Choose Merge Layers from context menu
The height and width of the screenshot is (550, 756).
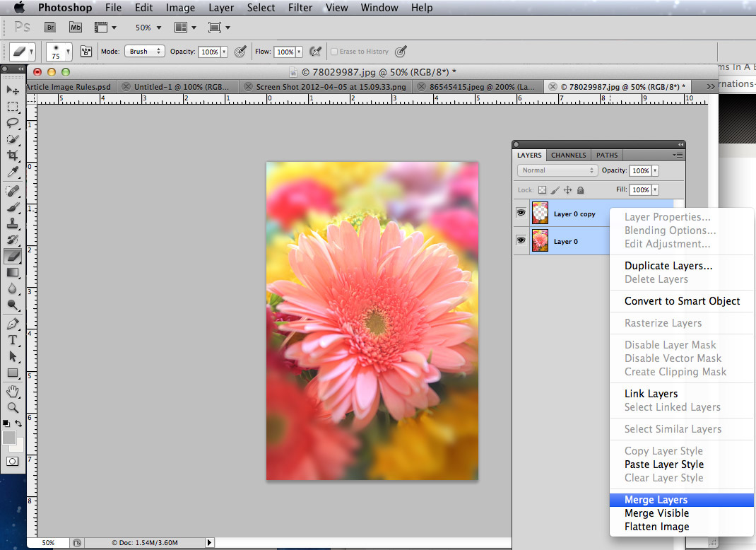point(656,500)
